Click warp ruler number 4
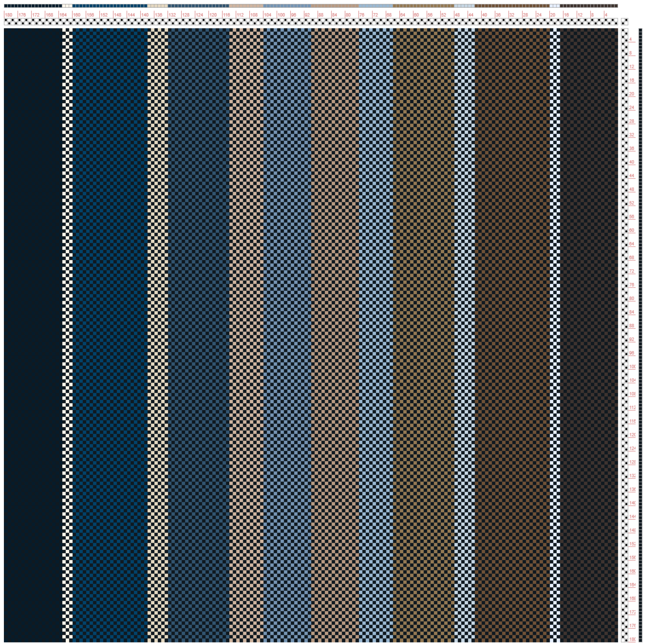Screen dimensions: 646x644 606,15
